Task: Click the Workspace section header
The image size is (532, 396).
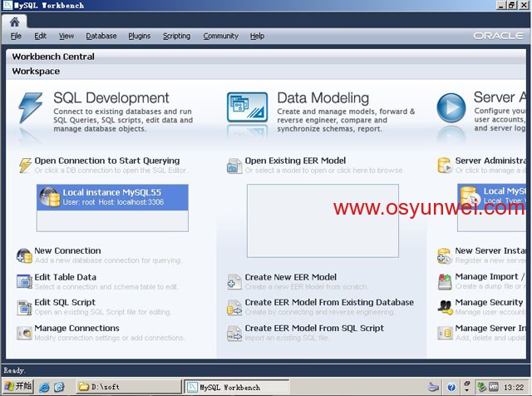Action: (x=36, y=72)
